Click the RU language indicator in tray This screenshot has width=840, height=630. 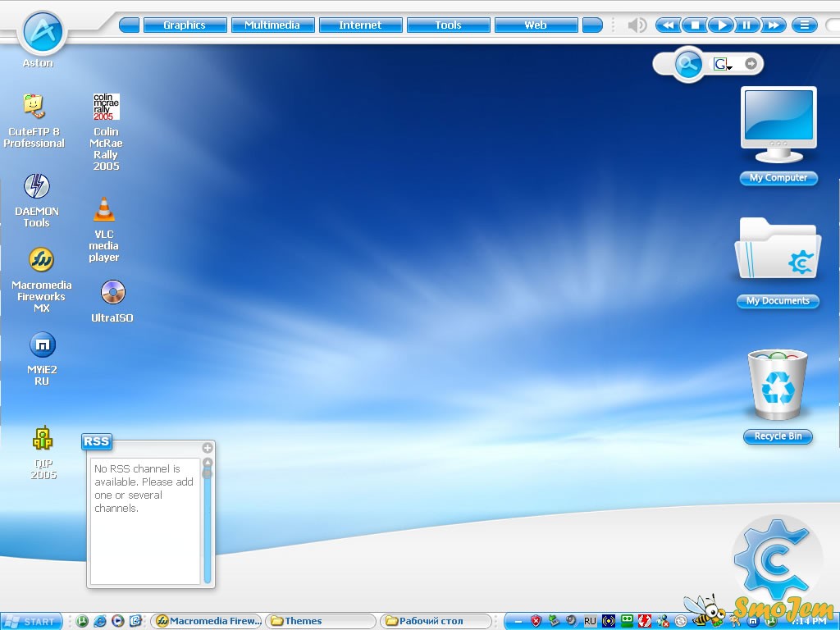point(590,622)
